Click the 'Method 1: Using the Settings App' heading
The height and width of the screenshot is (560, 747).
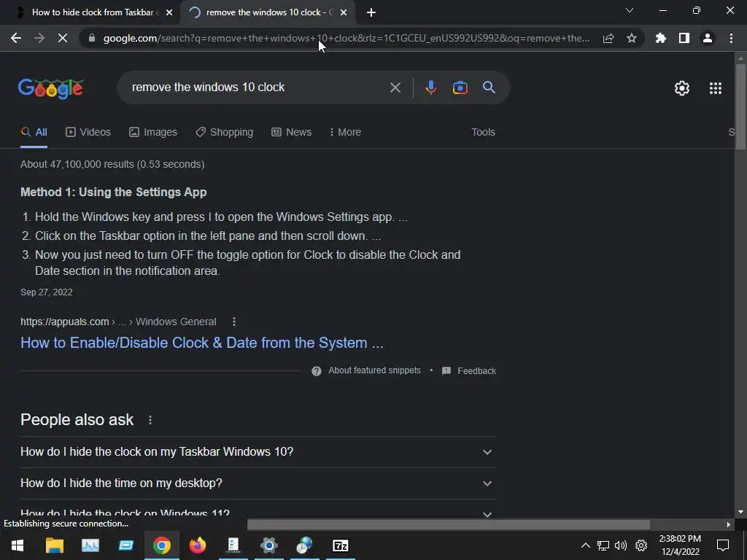pos(113,192)
